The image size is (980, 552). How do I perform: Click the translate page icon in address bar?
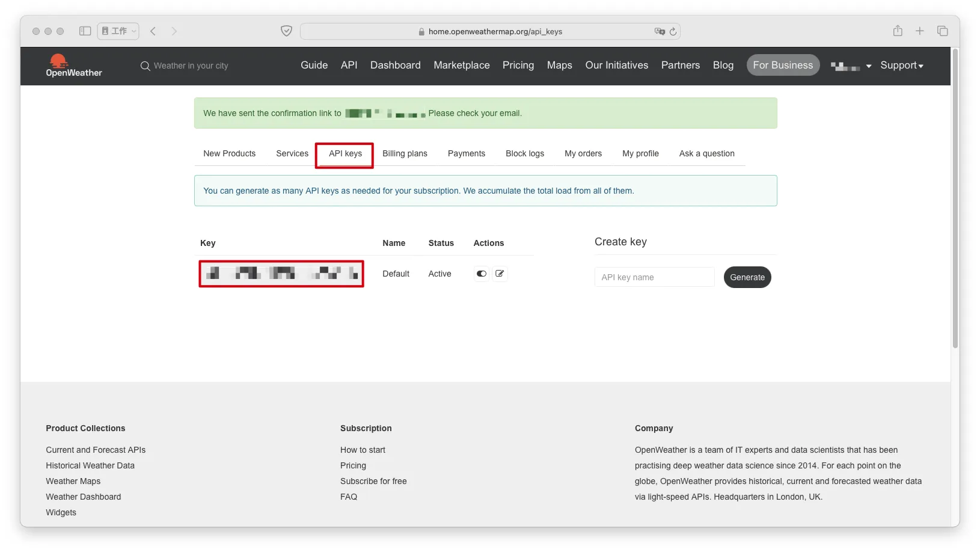(x=660, y=32)
